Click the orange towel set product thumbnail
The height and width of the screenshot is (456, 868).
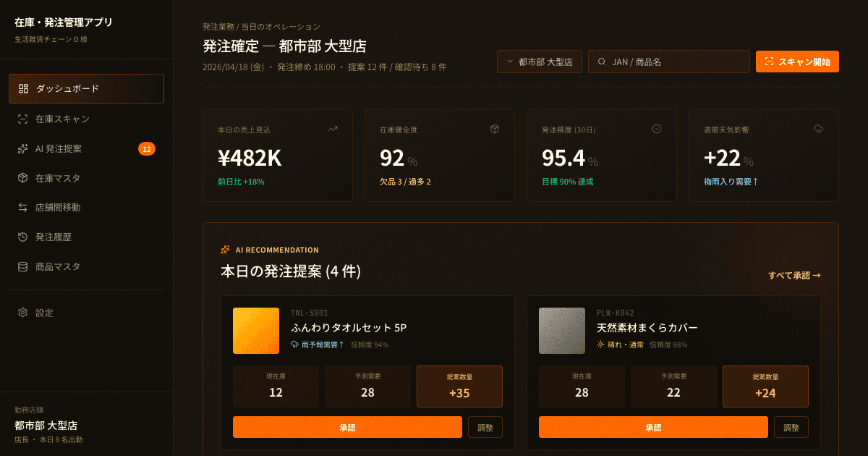(256, 331)
